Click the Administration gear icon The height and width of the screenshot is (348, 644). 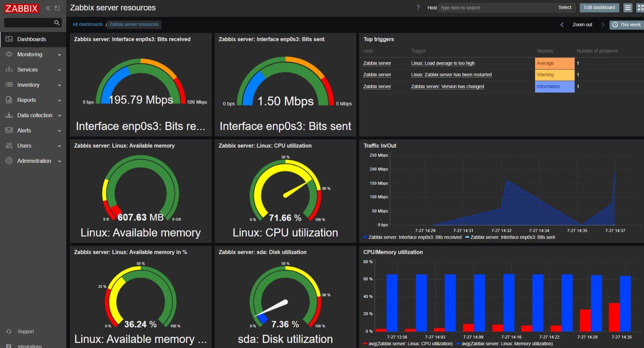point(9,161)
